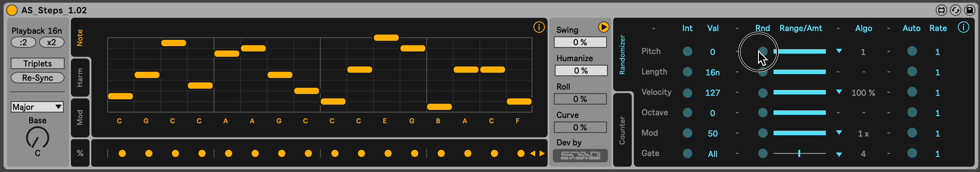Click the Length Range/Amt slider
Screen dimensions: 980x172
pyautogui.click(x=800, y=72)
